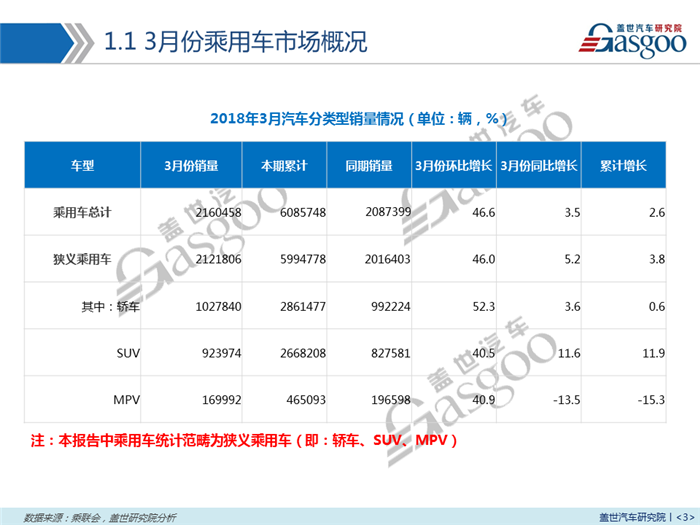This screenshot has width=700, height=525.
Task: Click the value 2087399
Action: (x=388, y=212)
